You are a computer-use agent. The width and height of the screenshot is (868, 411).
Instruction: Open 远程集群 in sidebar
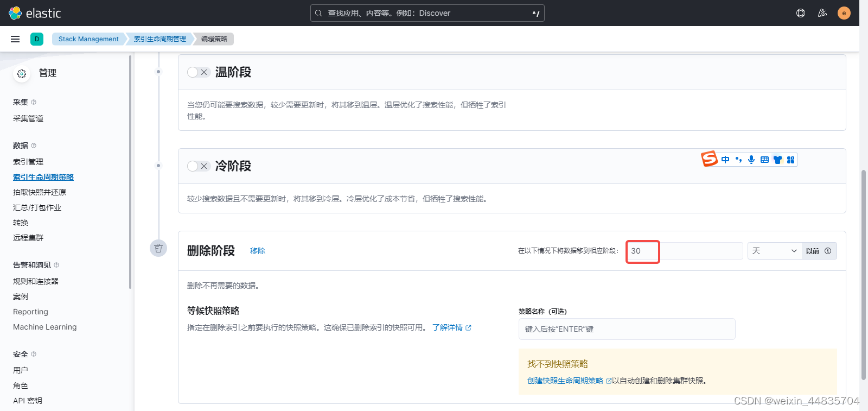point(28,238)
